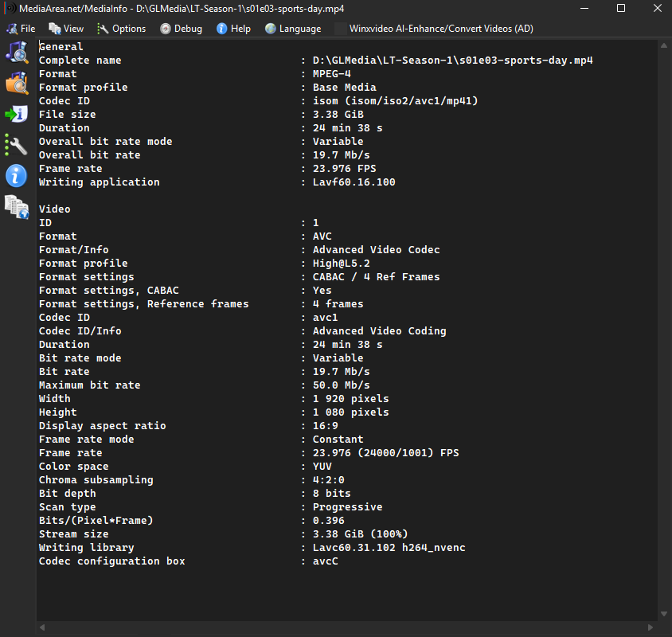Click the General section heading

coord(61,47)
